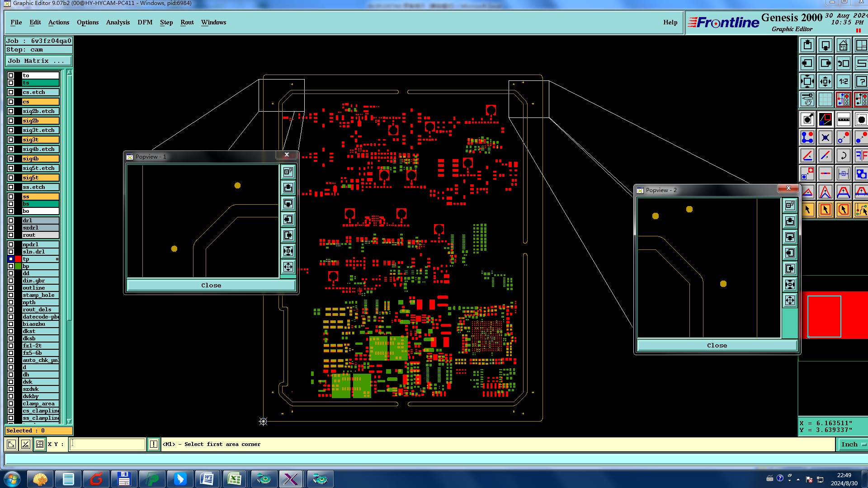
Task: Close Popview 1 using Close button
Action: point(211,285)
